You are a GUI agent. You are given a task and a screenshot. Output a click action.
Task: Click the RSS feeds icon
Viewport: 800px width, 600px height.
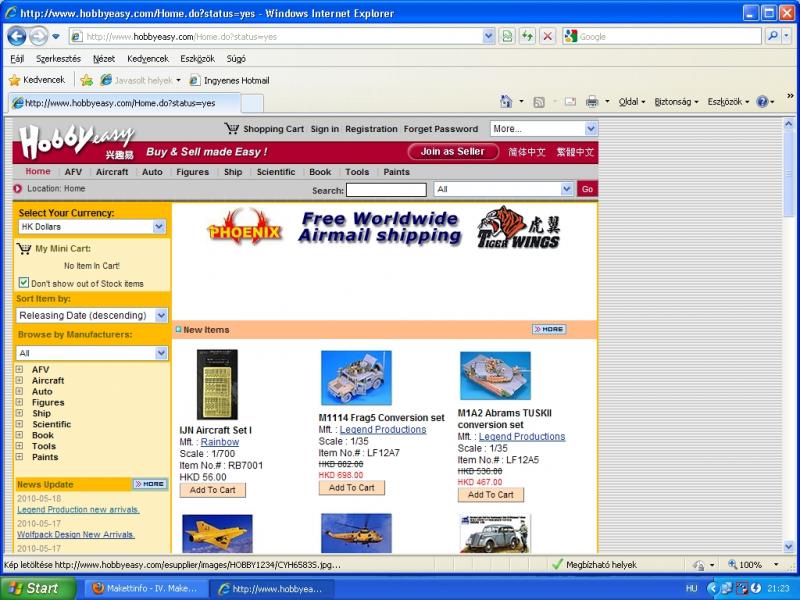click(x=539, y=102)
